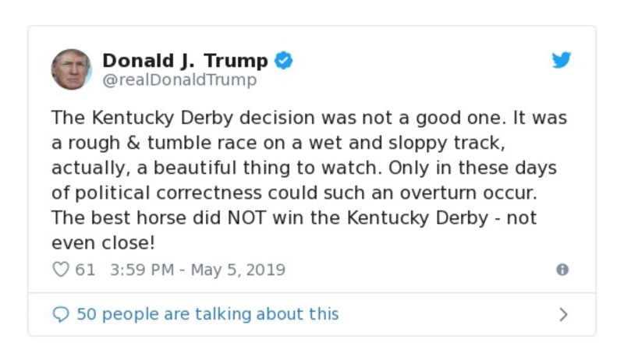
Task: Visit the @realDonaldTrump handle link
Action: (x=179, y=80)
